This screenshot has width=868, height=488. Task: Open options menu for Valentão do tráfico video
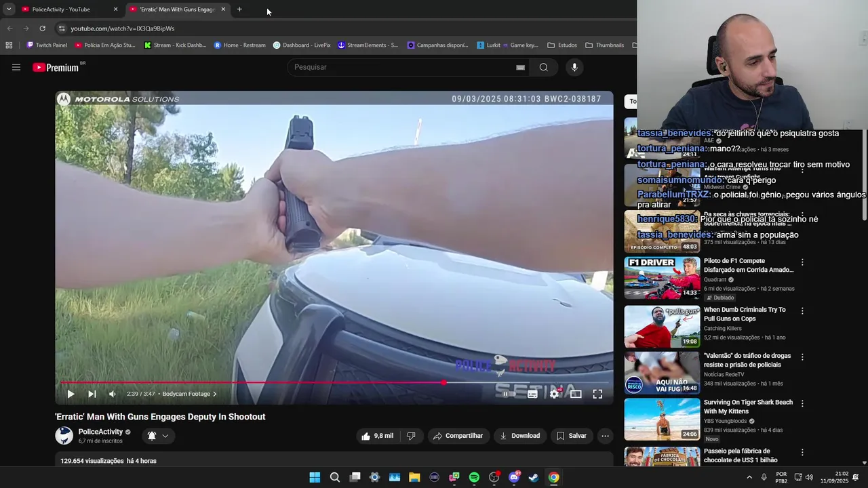pos(802,357)
